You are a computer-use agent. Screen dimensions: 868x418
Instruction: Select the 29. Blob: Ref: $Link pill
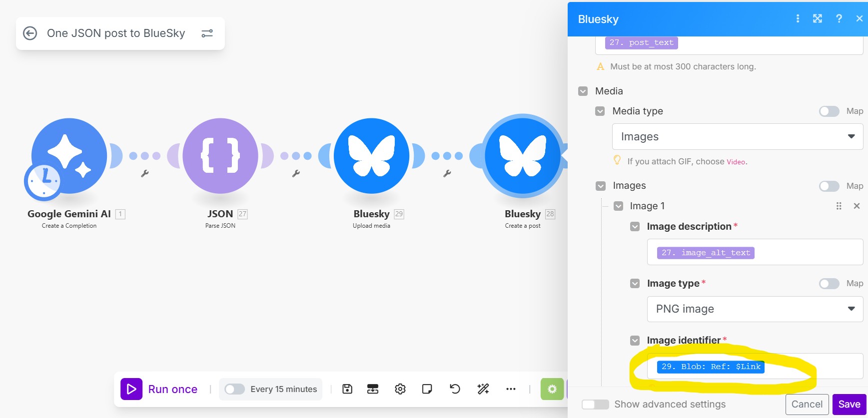[711, 367]
